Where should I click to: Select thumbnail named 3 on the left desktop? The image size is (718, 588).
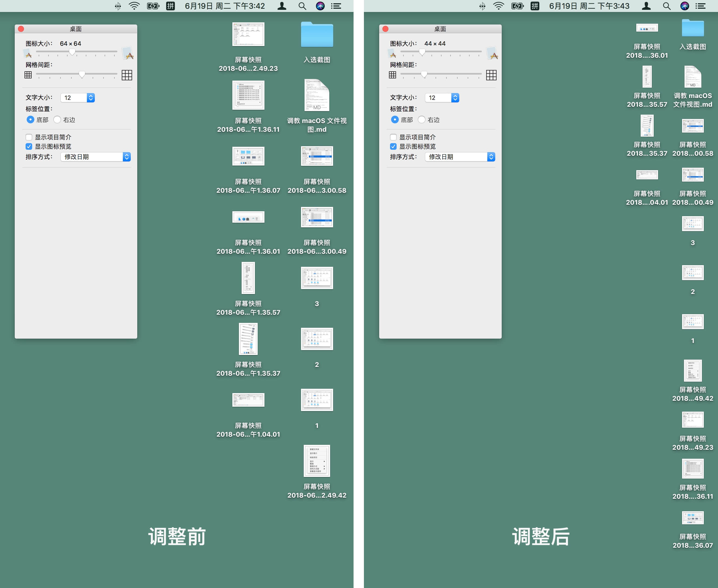click(317, 278)
